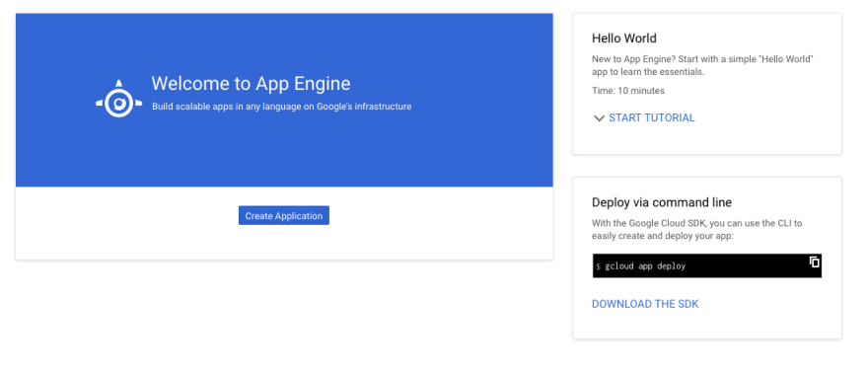Click the 'Time: 10 minutes' text
This screenshot has width=868, height=377.
(627, 91)
